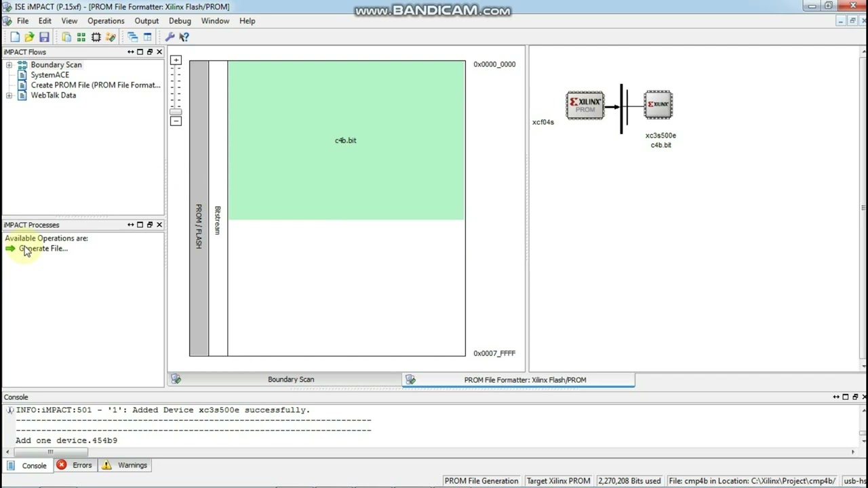Image resolution: width=868 pixels, height=488 pixels.
Task: Float the Console panel
Action: [855, 397]
